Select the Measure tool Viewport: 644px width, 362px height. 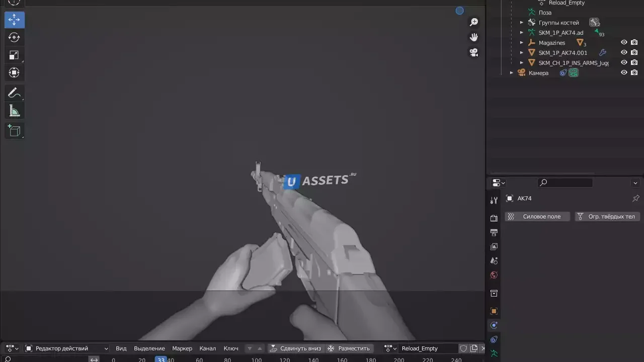pyautogui.click(x=14, y=111)
